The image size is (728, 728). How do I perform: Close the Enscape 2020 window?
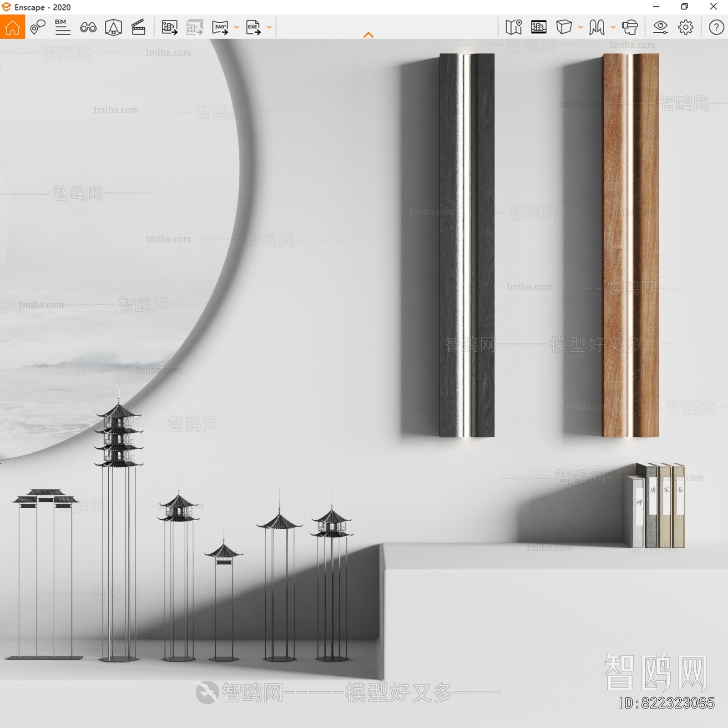713,7
